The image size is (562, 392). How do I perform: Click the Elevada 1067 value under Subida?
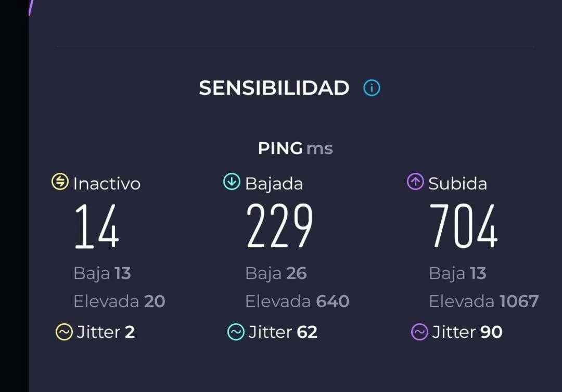pyautogui.click(x=483, y=301)
